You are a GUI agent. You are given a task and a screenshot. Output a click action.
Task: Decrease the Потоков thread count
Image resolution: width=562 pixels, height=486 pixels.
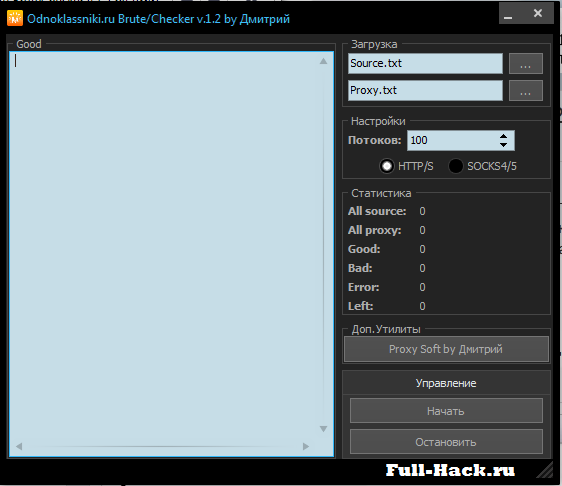pos(503,145)
